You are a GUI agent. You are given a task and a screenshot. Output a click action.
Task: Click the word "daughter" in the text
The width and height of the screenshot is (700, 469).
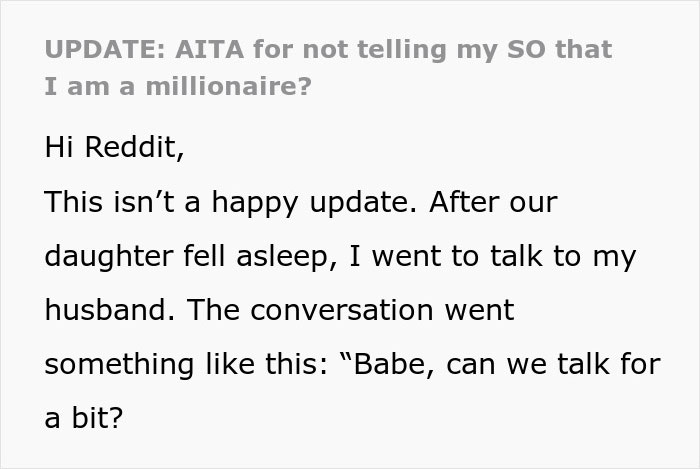[x=103, y=256]
